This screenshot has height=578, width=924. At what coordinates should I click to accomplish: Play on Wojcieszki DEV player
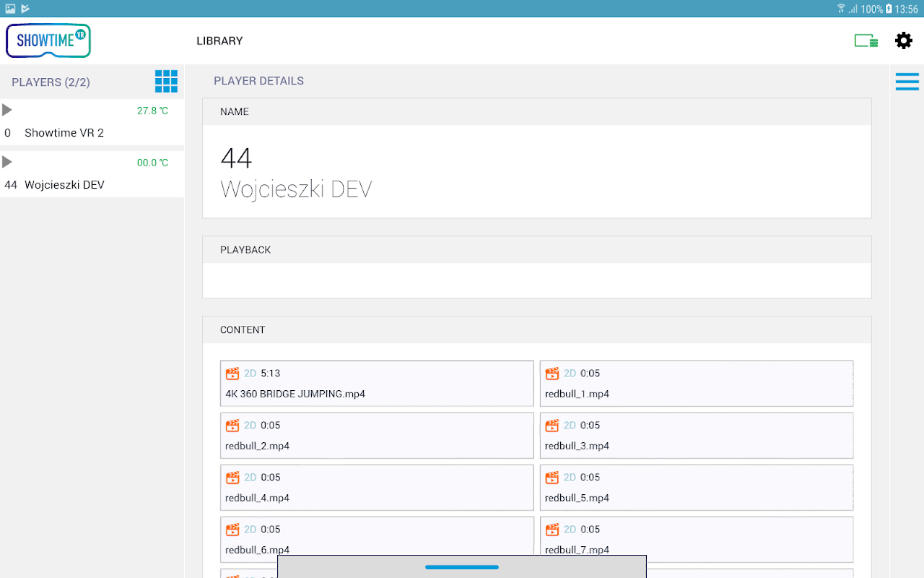pos(7,162)
